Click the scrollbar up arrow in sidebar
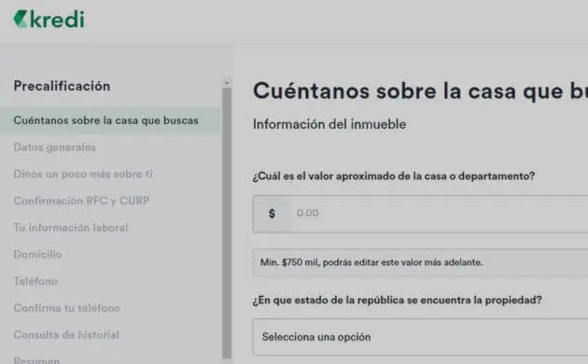This screenshot has height=364, width=588. [227, 82]
